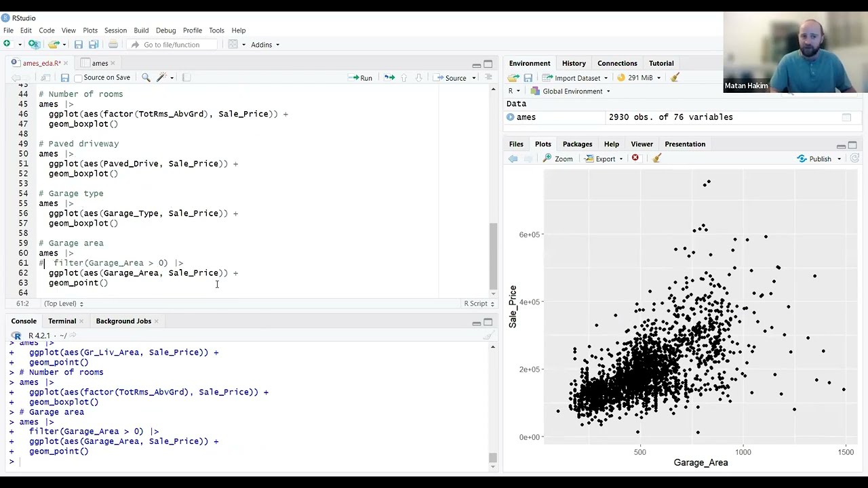Open memory usage 291 MiB dropdown
The image size is (868, 488).
638,78
